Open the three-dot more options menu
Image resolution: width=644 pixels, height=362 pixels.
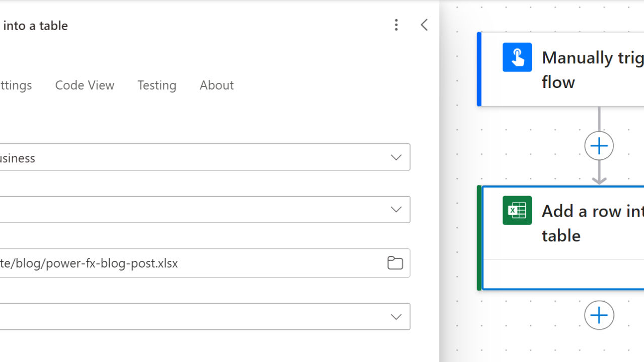coord(396,25)
